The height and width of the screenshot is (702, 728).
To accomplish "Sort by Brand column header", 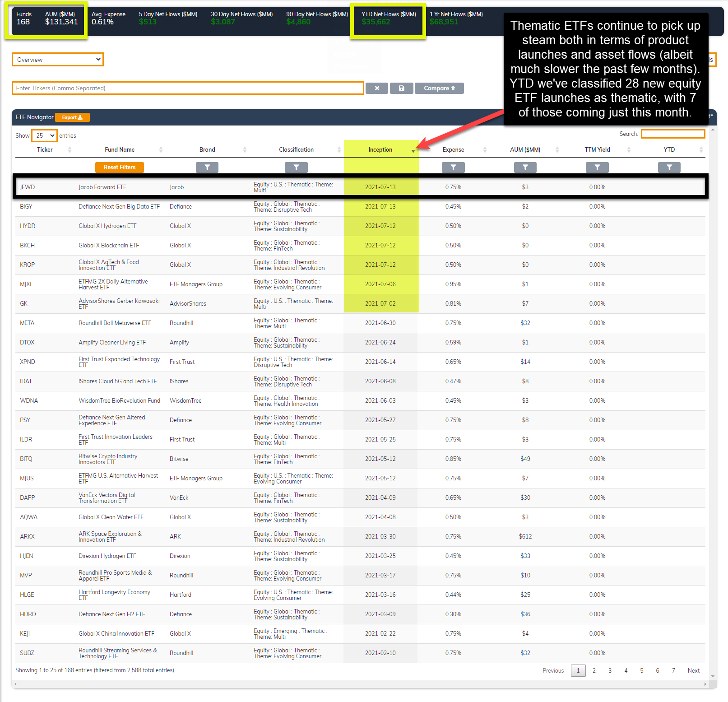I will pyautogui.click(x=208, y=150).
